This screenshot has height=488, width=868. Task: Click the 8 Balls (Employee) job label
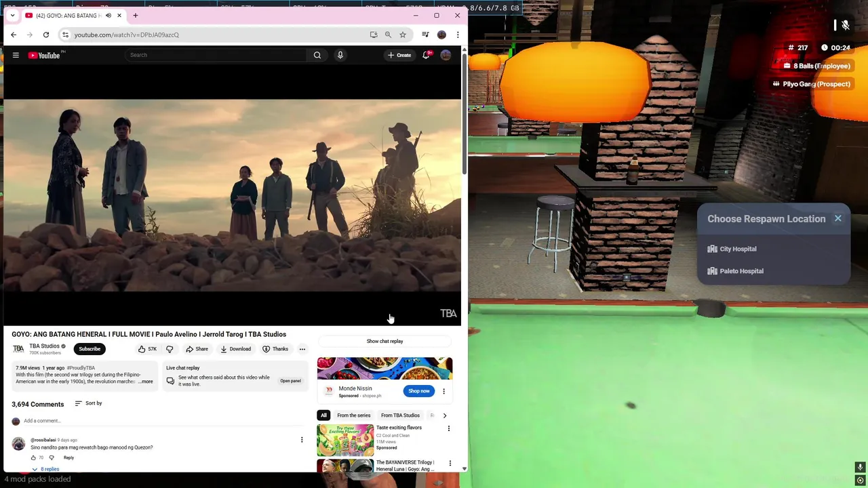tap(816, 66)
